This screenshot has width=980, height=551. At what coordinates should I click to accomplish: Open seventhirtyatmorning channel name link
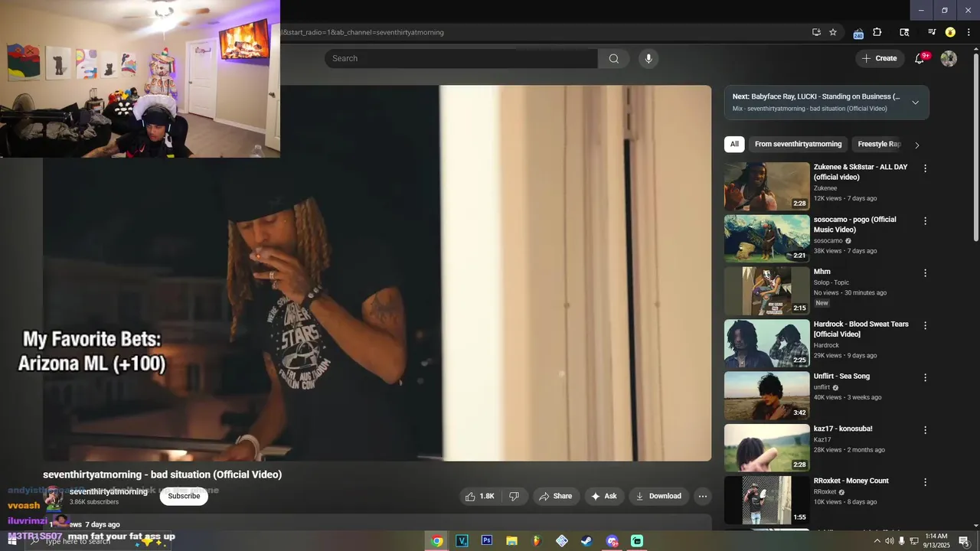109,491
